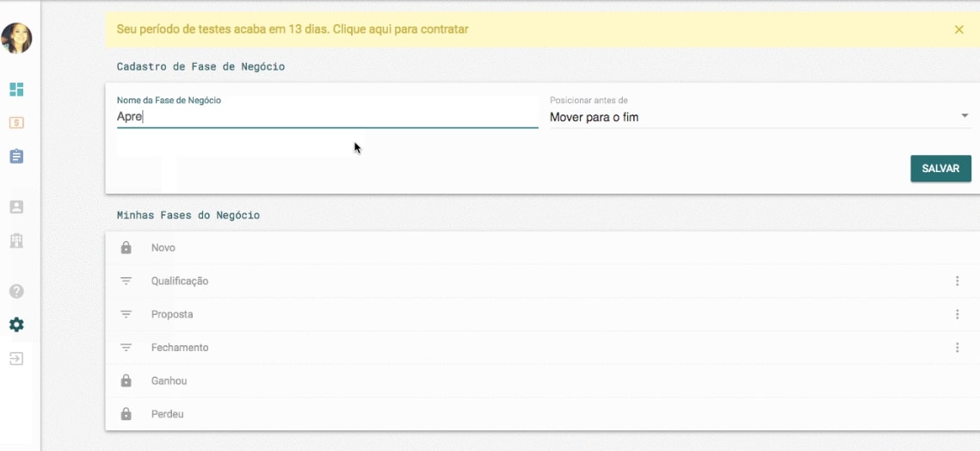The image size is (980, 451).
Task: Click the help question mark icon
Action: [16, 292]
